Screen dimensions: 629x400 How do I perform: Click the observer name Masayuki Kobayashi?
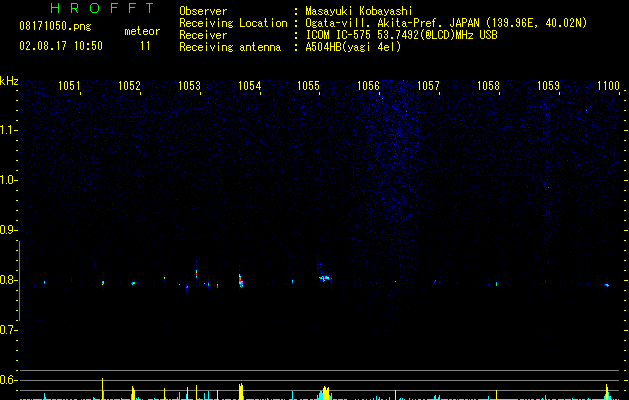(359, 11)
